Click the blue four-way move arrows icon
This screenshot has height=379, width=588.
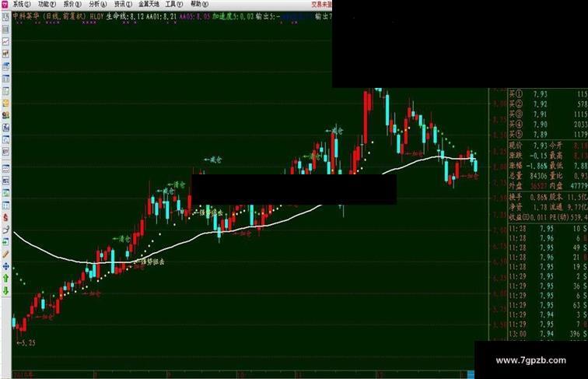[5, 266]
